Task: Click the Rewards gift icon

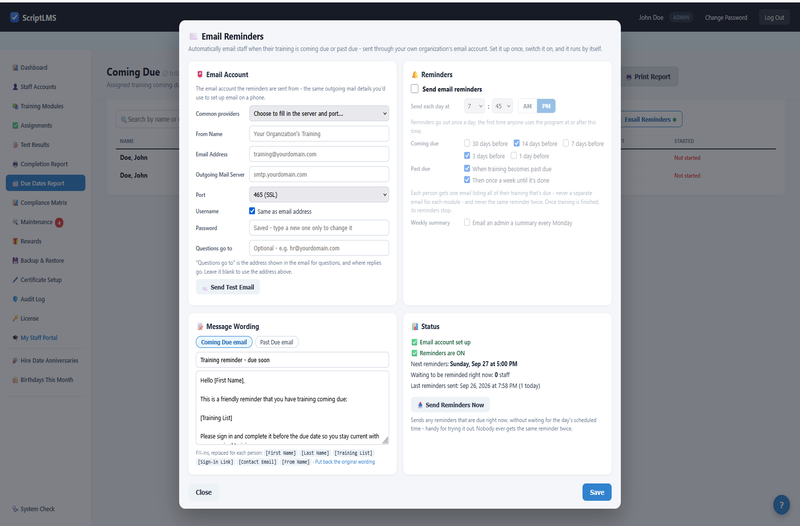Action: click(15, 241)
